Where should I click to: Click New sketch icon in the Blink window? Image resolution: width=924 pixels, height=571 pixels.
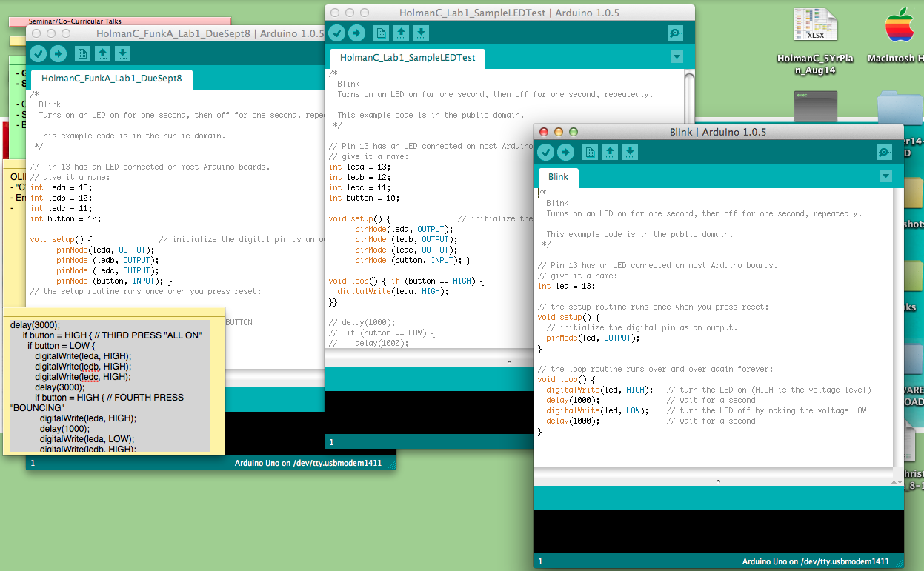590,153
